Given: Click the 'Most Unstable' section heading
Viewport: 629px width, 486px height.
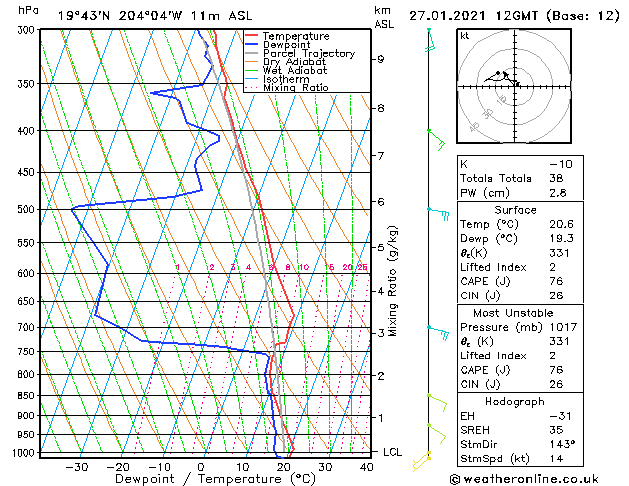Looking at the screenshot, I should tap(513, 313).
